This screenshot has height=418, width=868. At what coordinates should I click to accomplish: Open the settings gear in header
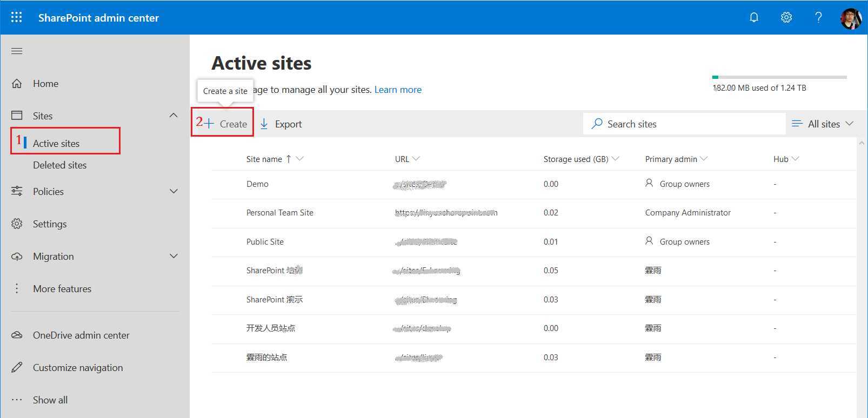click(786, 17)
